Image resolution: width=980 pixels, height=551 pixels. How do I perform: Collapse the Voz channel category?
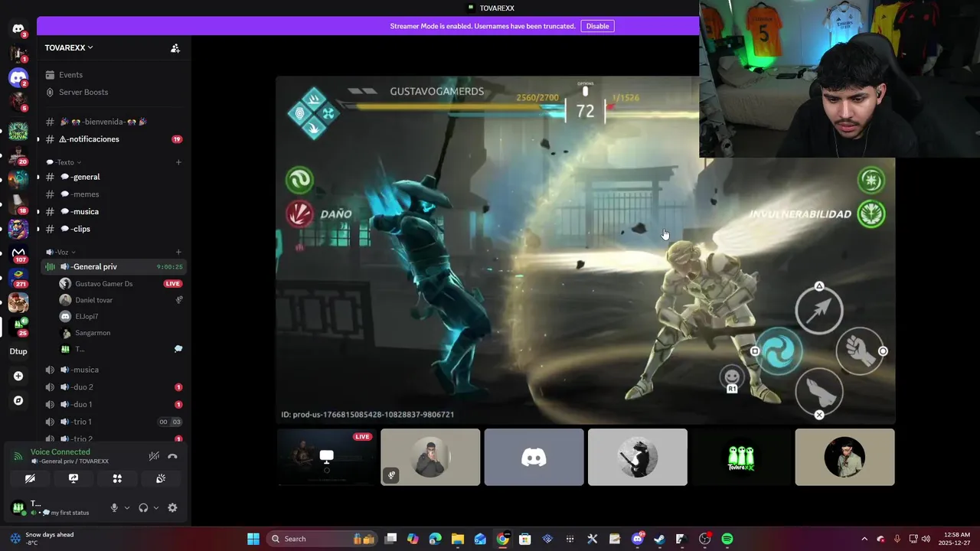click(60, 252)
